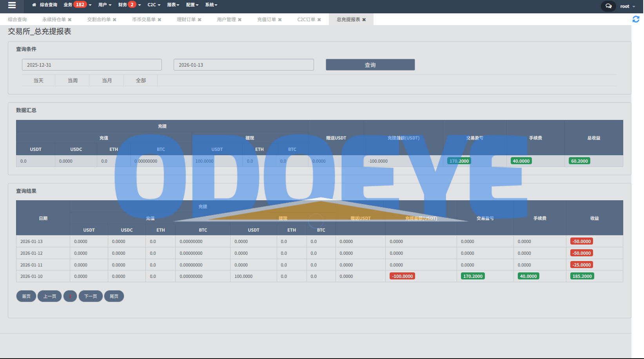Viewport: 644px width, 359px height.
Task: Open the chat messages icon
Action: pos(608,6)
